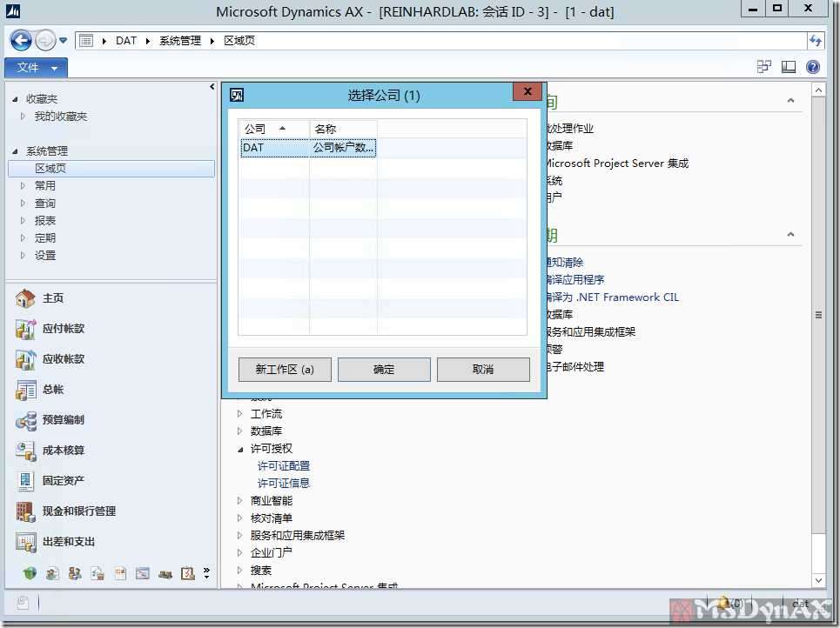Expand the 报表 tree node
The image size is (840, 628).
pyautogui.click(x=23, y=220)
